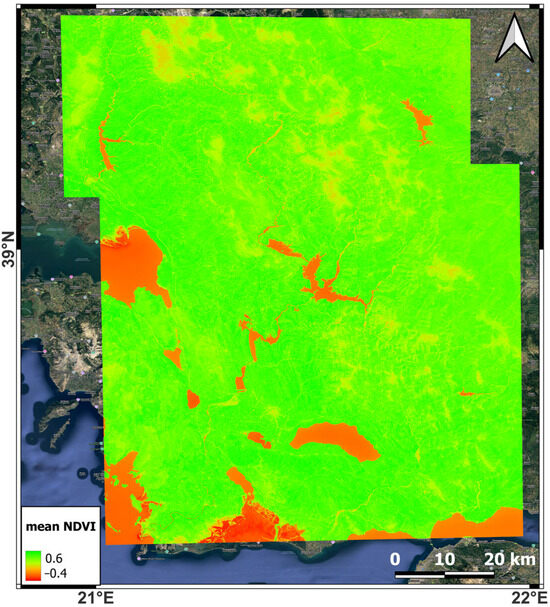This screenshot has width=550, height=607.
Task: Click the narrow orange reservoir at upper left
Action: pyautogui.click(x=106, y=147)
